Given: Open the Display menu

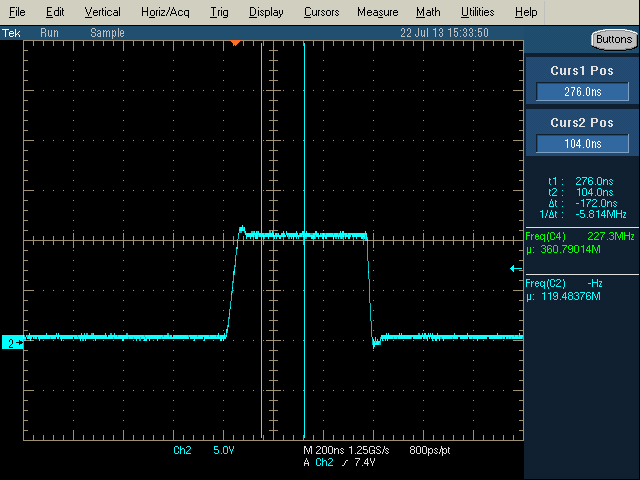Looking at the screenshot, I should coord(266,12).
